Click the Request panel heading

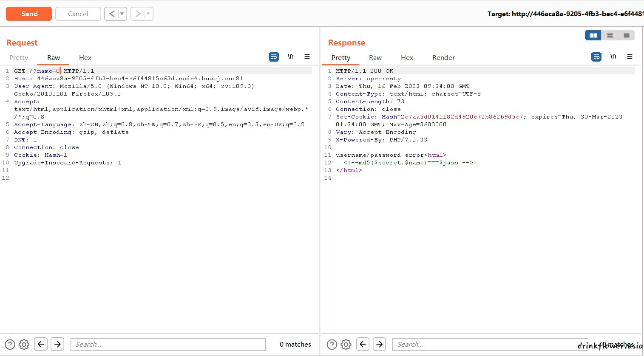click(22, 42)
